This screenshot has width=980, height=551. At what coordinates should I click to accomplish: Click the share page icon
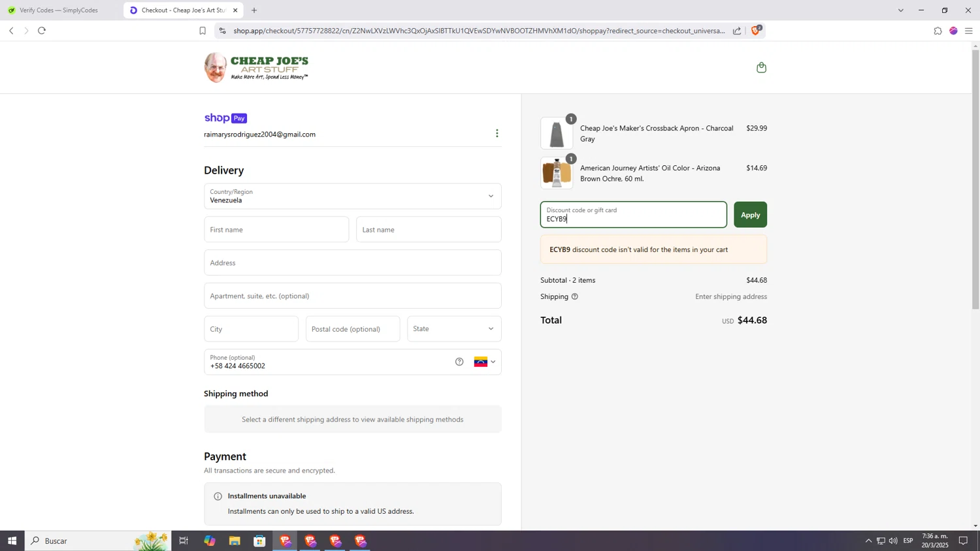[x=737, y=31]
